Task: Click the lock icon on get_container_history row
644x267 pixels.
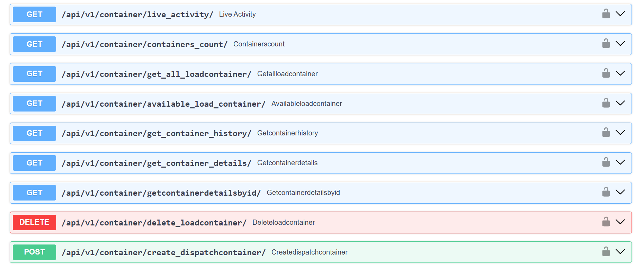Action: [x=606, y=133]
